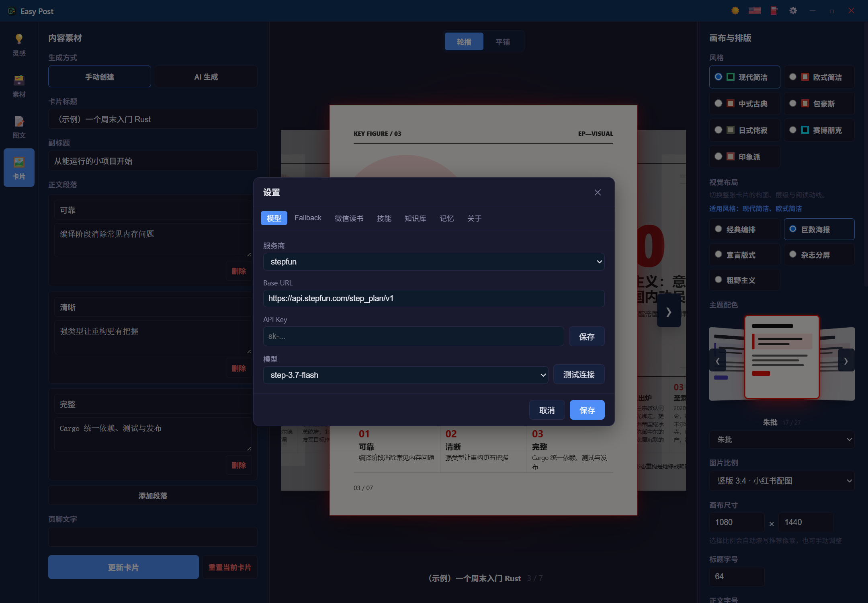Viewport: 868px width, 603px height.
Task: Click the 测试连接 button
Action: click(x=579, y=374)
